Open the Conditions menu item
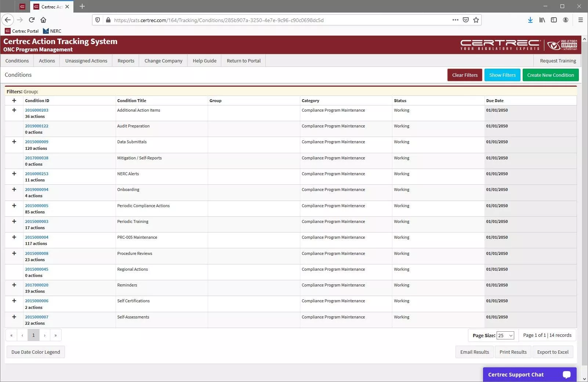The image size is (588, 382). pos(17,61)
